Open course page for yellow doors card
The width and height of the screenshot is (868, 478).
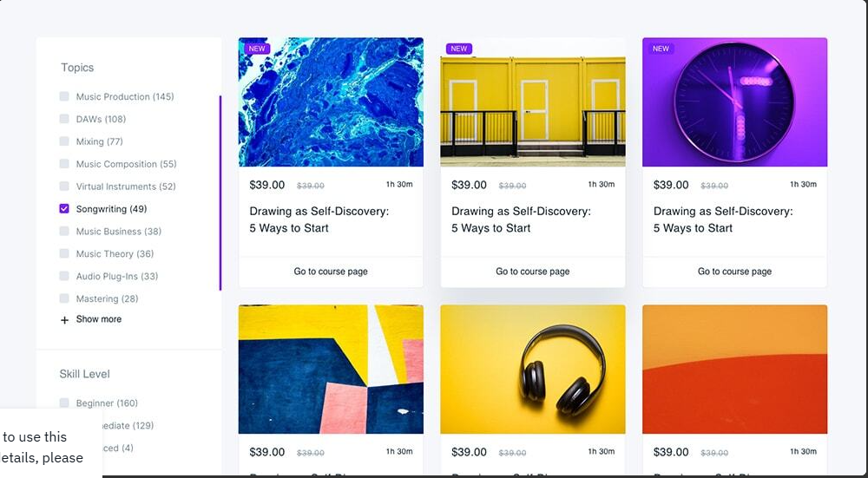[x=533, y=272]
